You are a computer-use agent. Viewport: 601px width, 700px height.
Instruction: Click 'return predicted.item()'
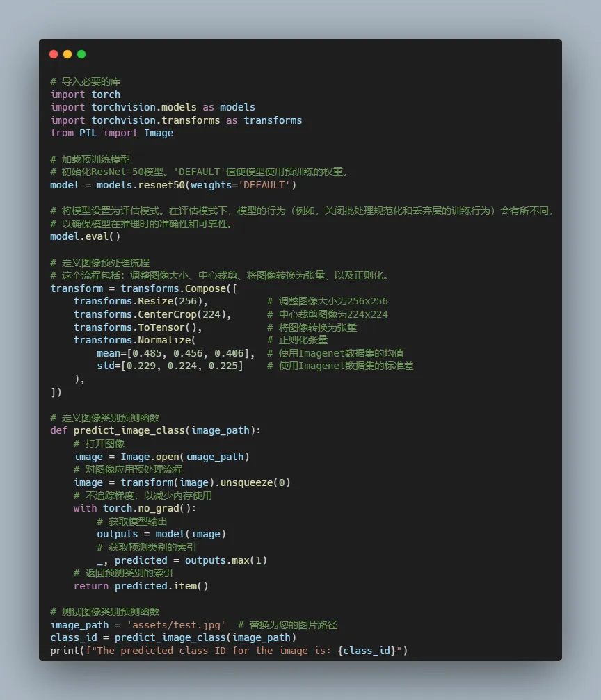[141, 586]
